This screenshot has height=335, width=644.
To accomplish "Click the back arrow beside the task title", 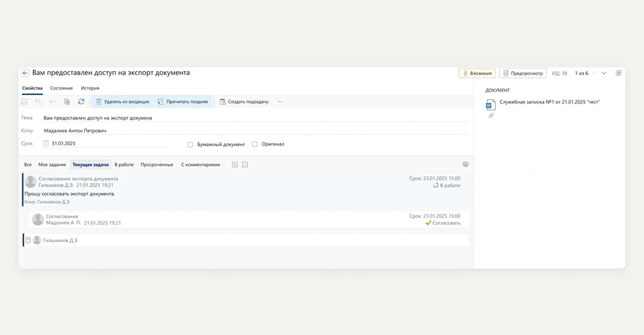I will click(25, 73).
